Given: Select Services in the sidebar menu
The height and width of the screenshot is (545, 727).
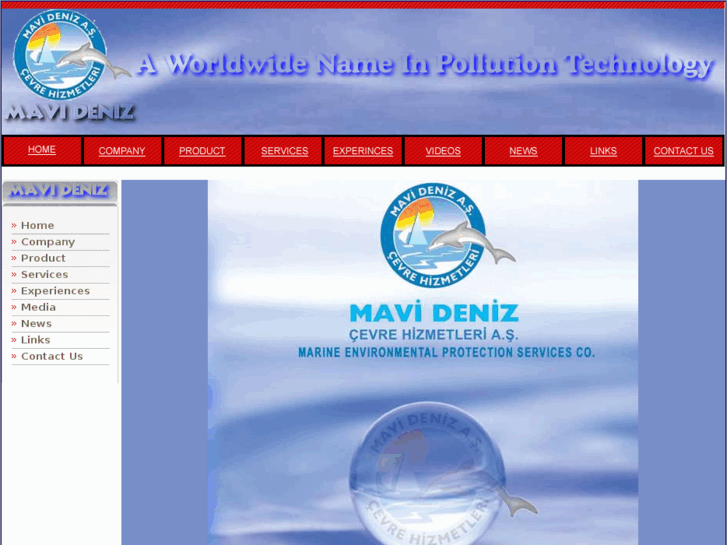Looking at the screenshot, I should 45,275.
